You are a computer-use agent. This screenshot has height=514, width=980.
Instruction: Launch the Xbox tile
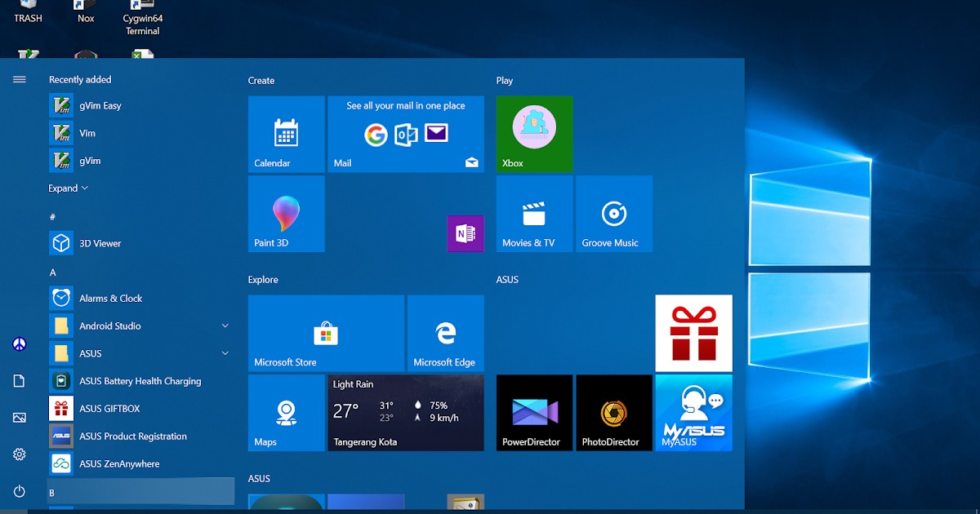[534, 134]
